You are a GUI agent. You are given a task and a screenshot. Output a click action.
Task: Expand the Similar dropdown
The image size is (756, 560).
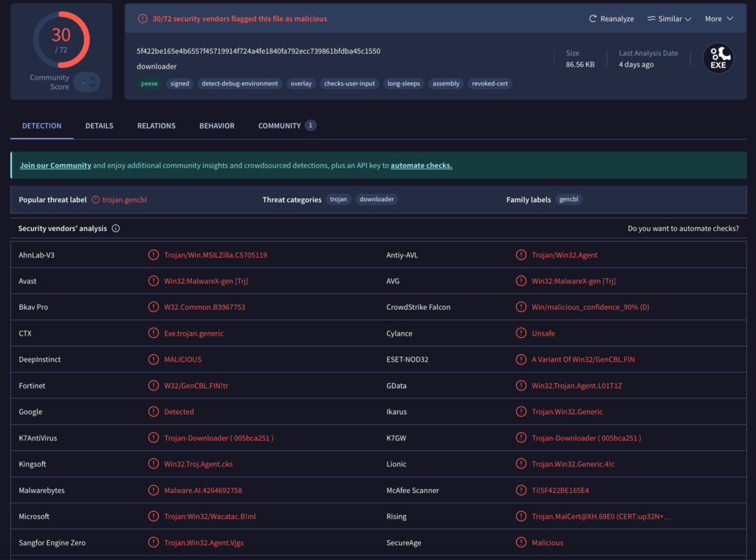pos(669,19)
